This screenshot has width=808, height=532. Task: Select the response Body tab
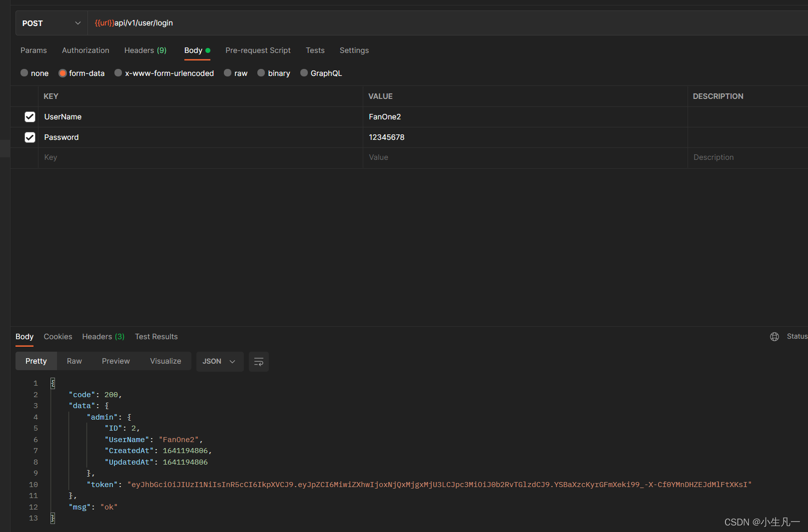point(24,337)
